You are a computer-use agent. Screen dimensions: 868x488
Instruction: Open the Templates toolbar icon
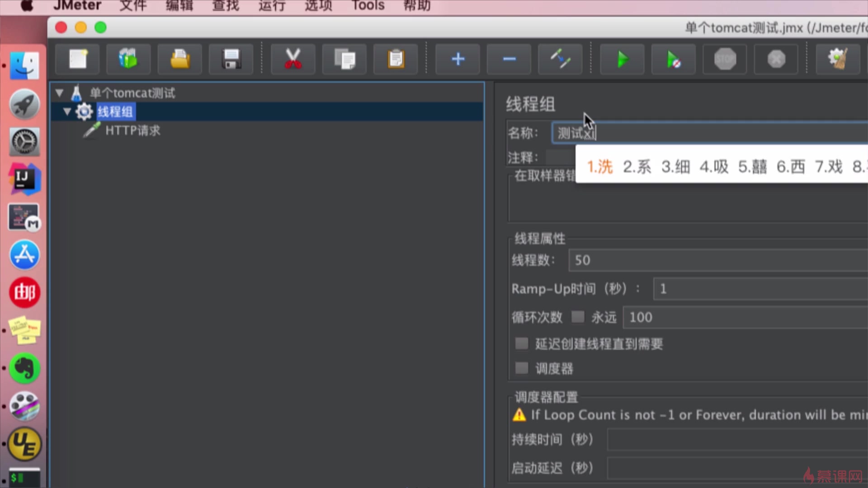pos(128,59)
